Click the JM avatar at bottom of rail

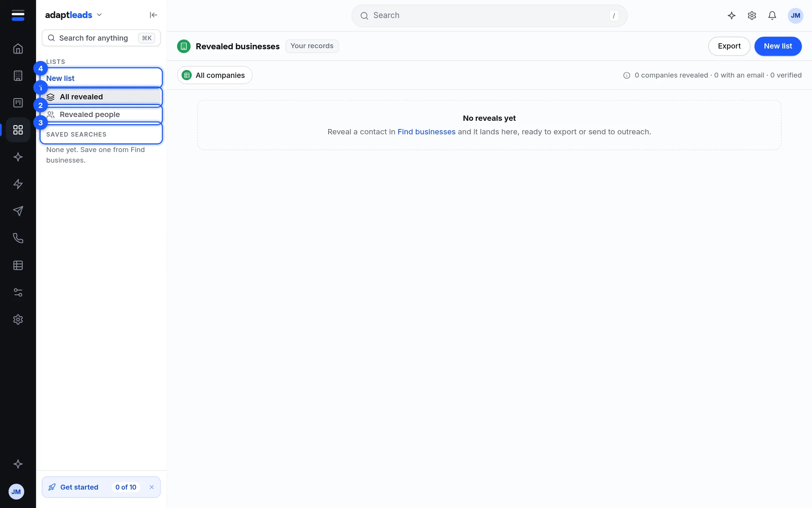point(16,492)
